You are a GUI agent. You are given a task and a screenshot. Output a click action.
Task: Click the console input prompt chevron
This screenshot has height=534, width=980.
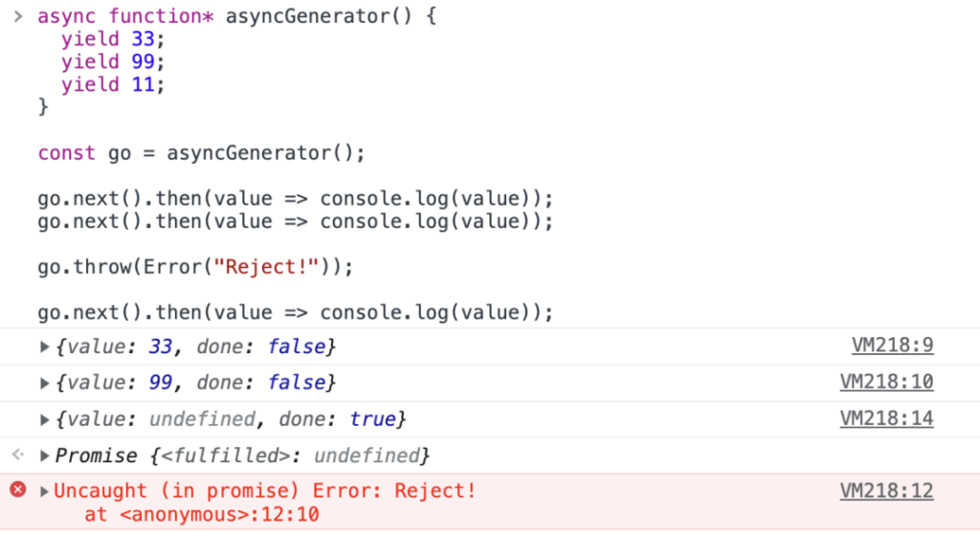[18, 16]
